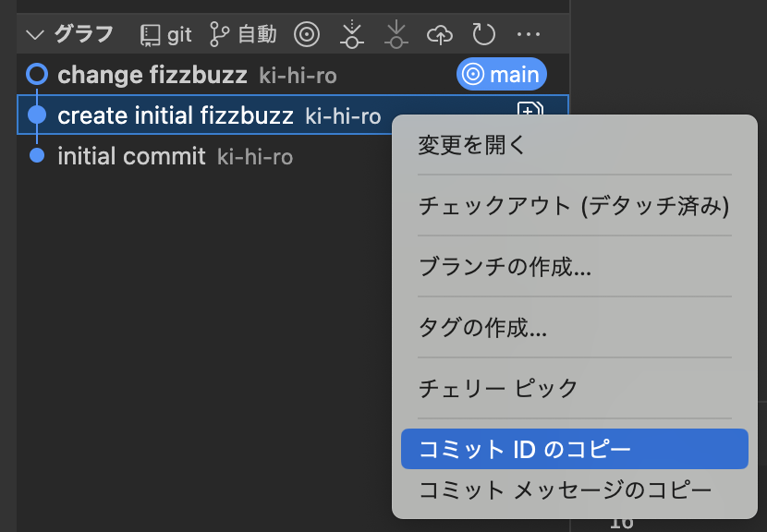Refresh the graph with circular arrow icon
767x532 pixels.
tap(484, 34)
